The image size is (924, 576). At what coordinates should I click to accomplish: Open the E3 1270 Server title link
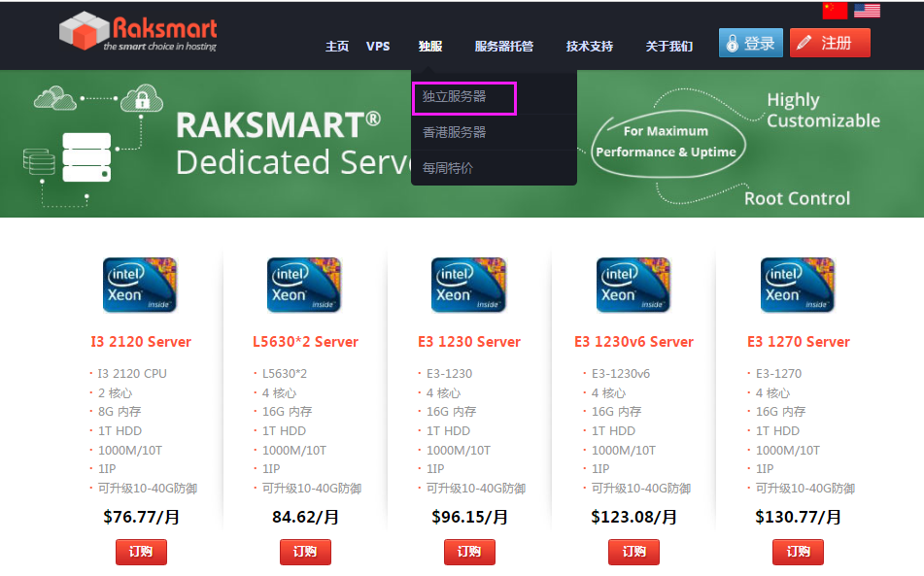(x=799, y=342)
